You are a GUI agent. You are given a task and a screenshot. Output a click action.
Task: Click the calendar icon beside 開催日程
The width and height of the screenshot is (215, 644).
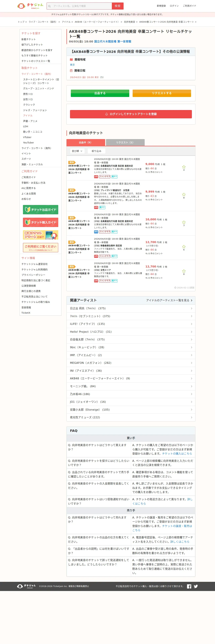(71, 71)
